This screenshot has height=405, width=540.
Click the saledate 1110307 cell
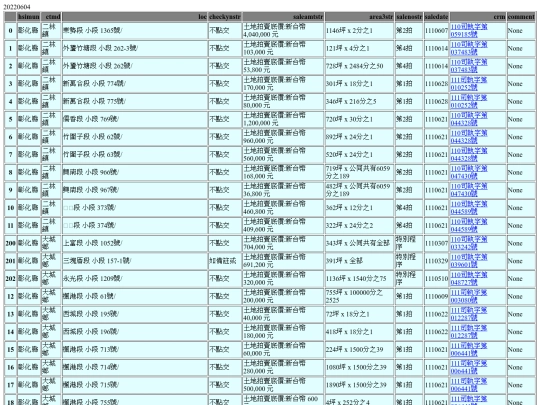click(x=436, y=243)
